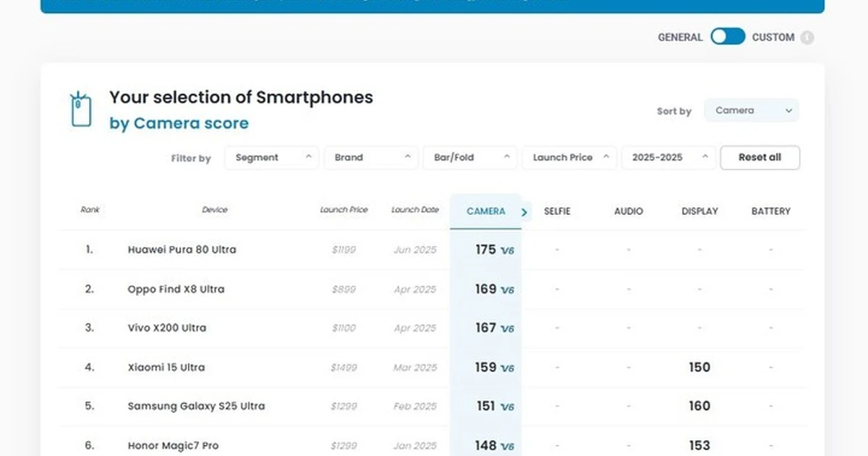Select the DISPLAY score tab

699,211
